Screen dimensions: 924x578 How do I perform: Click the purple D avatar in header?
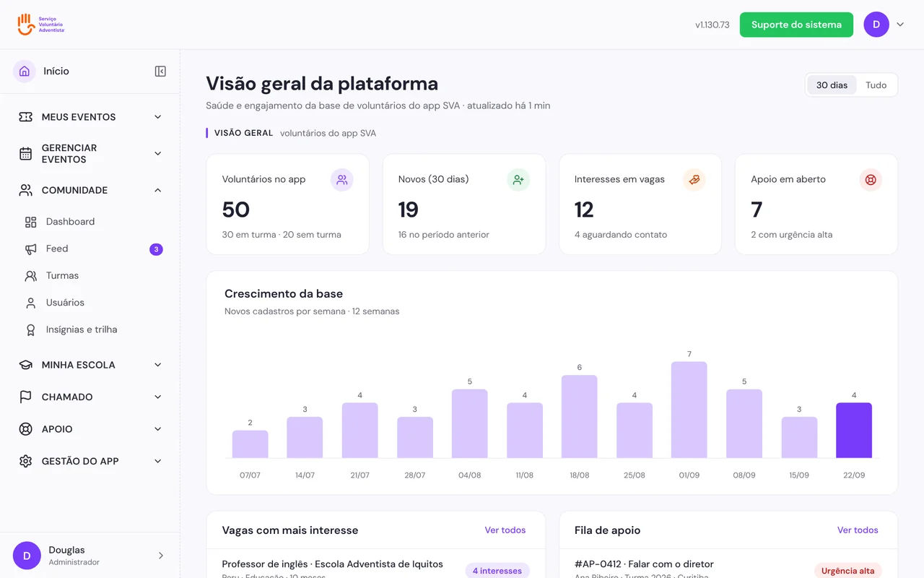pyautogui.click(x=876, y=25)
